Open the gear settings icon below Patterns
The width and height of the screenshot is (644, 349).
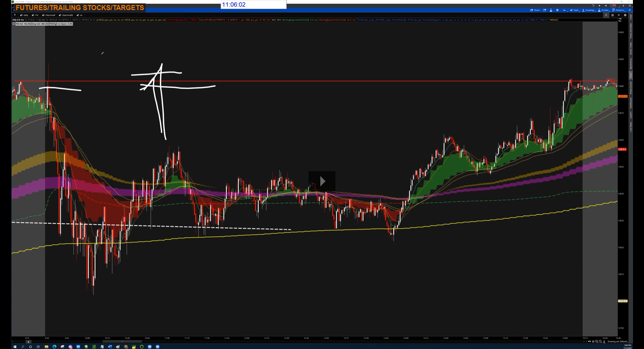tap(625, 15)
